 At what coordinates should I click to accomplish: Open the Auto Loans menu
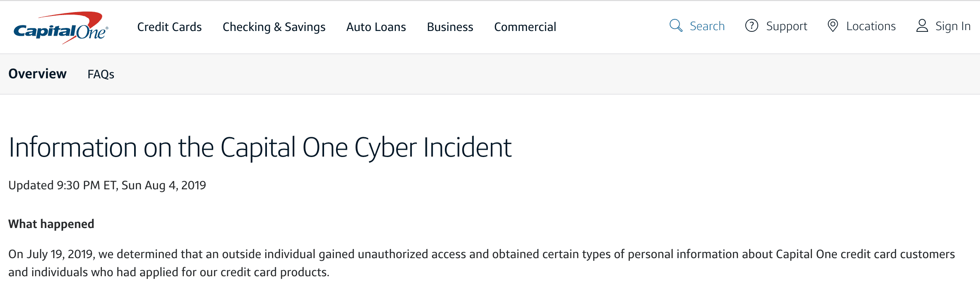click(376, 27)
